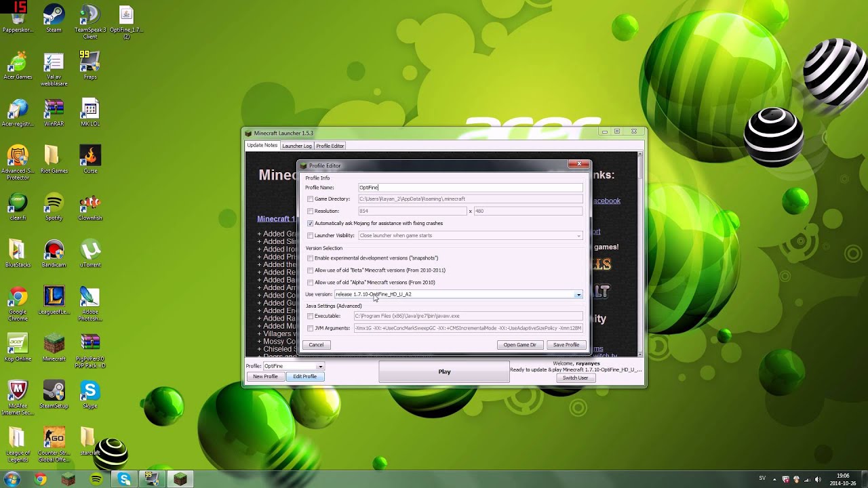The image size is (868, 488).
Task: Click the Java Executable path field
Action: (468, 316)
